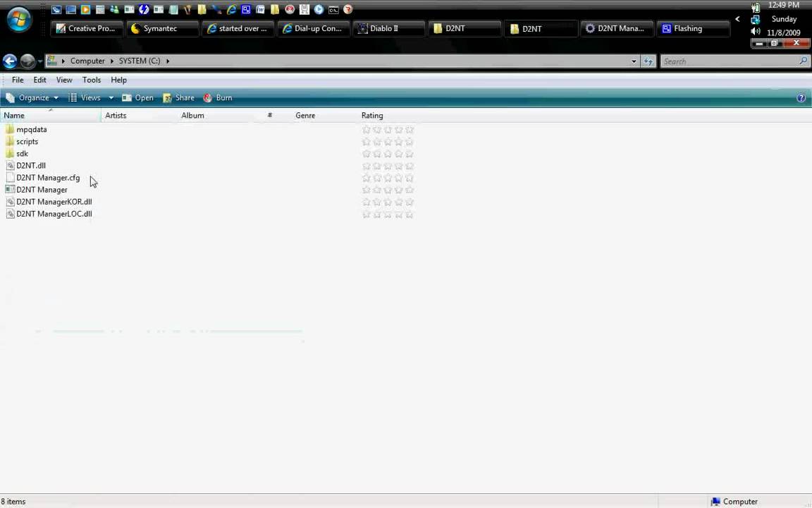The image size is (812, 508).
Task: Select the D2NT ManagerLOC.dll file icon
Action: pos(10,214)
